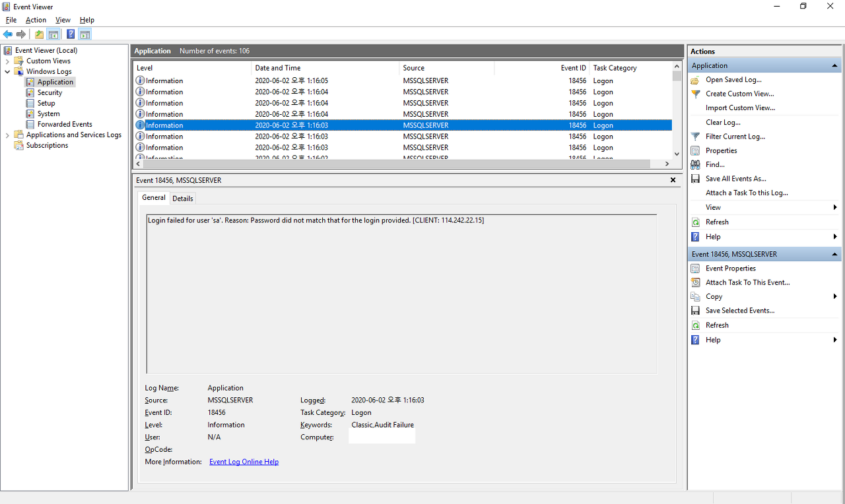Click the Copy icon in Actions pane

tap(695, 297)
